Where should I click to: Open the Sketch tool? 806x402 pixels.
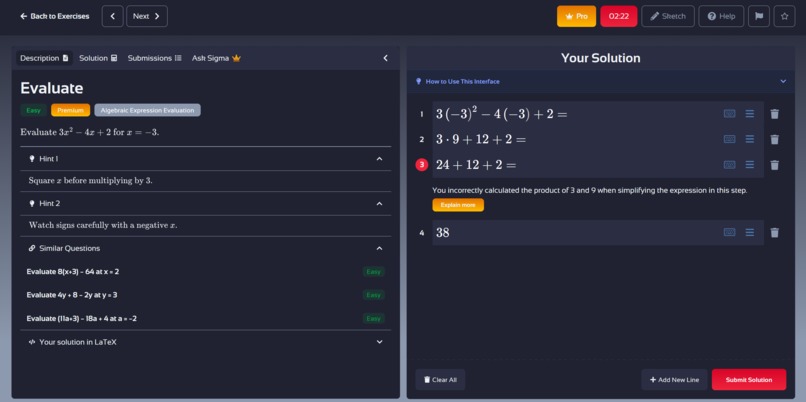pyautogui.click(x=668, y=16)
